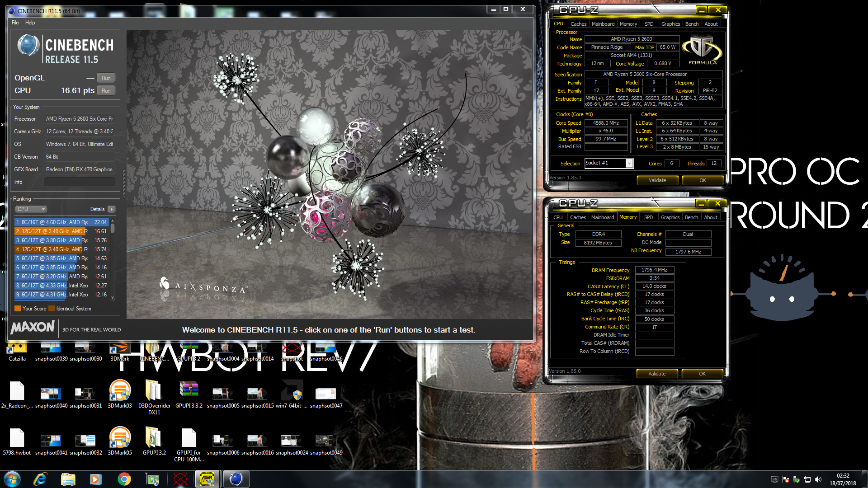Select the 3DMark05 desktop shortcut
The width and height of the screenshot is (868, 488).
[120, 441]
